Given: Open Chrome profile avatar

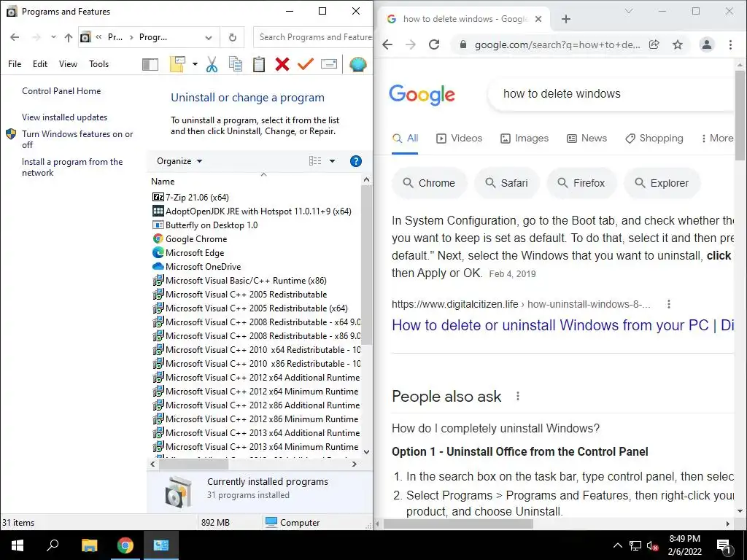Looking at the screenshot, I should (706, 44).
